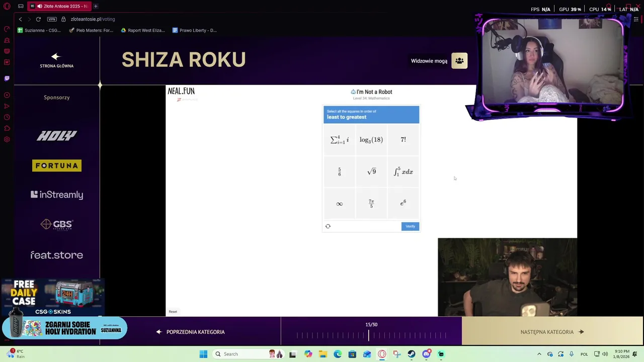
Task: Select the 5/6 fraction tile
Action: pos(339,172)
